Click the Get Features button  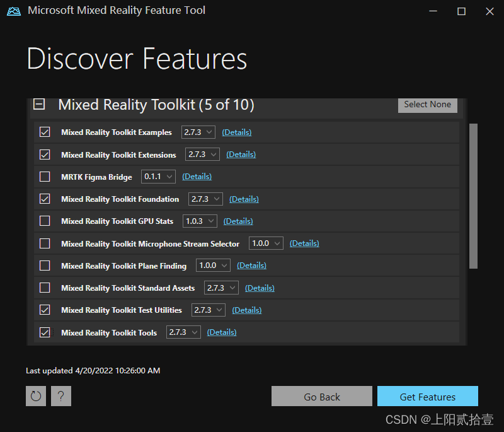pyautogui.click(x=428, y=396)
